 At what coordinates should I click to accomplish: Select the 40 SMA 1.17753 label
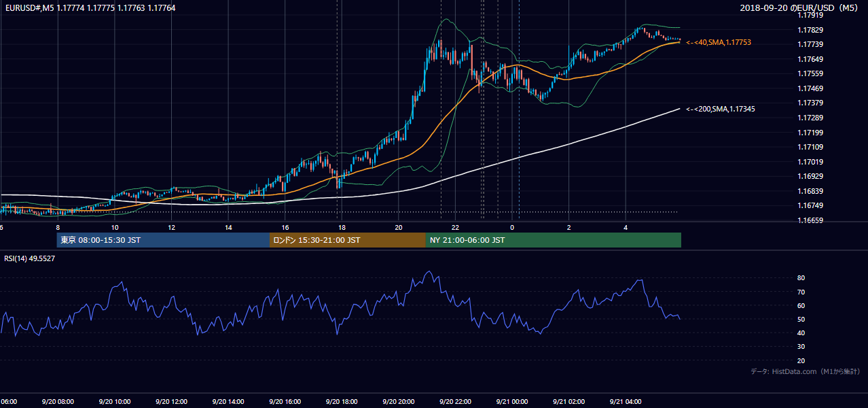click(x=719, y=42)
